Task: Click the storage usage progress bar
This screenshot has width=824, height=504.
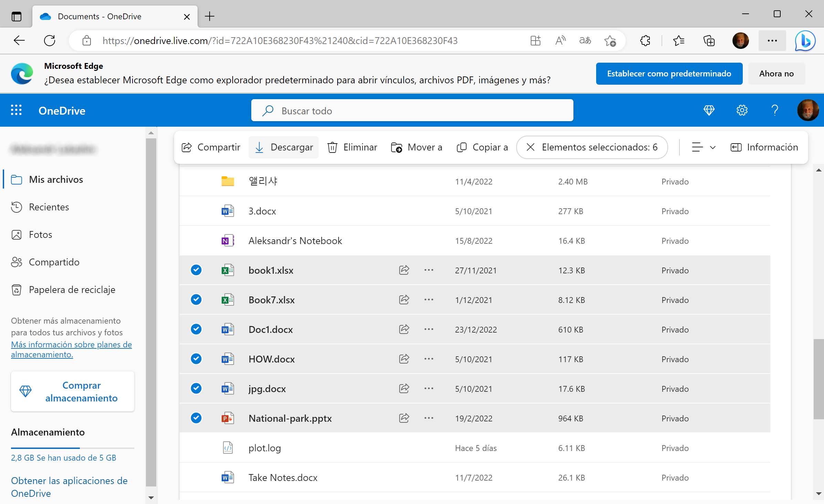Action: (x=73, y=448)
